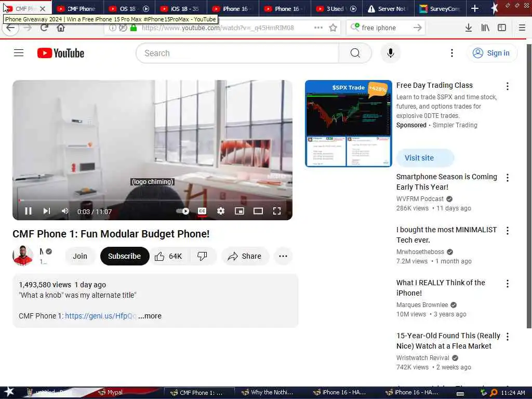Open browser downloads
The height and width of the screenshot is (399, 532).
pos(468,28)
